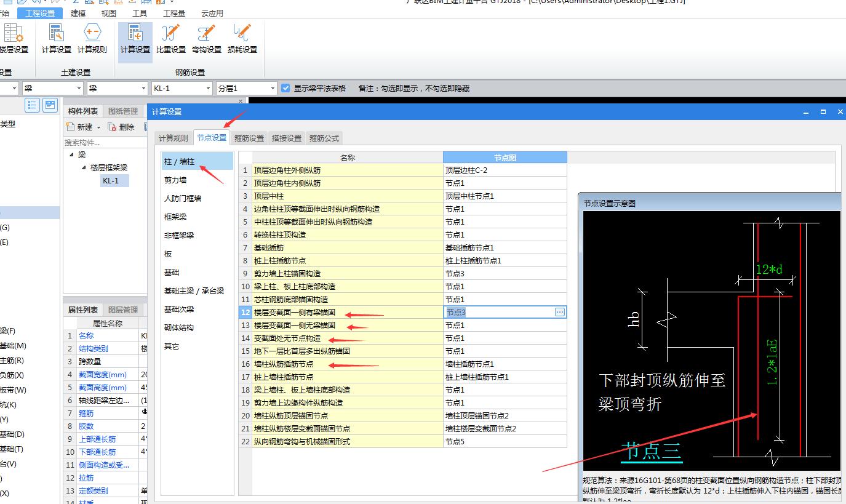Click 节点5 cell in row 22
The width and height of the screenshot is (846, 504).
point(505,441)
